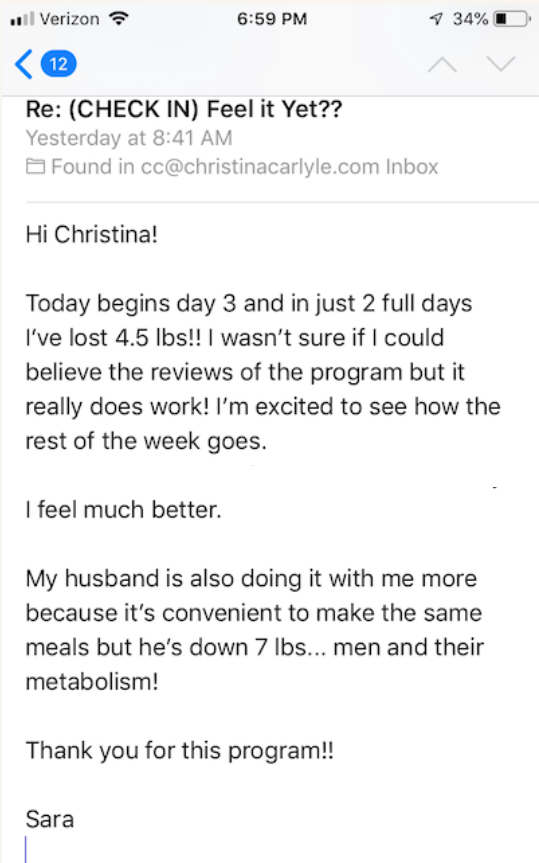Image resolution: width=539 pixels, height=863 pixels.
Task: Tap the Yesterday at 8:41 AM timestamp
Action: pos(129,138)
